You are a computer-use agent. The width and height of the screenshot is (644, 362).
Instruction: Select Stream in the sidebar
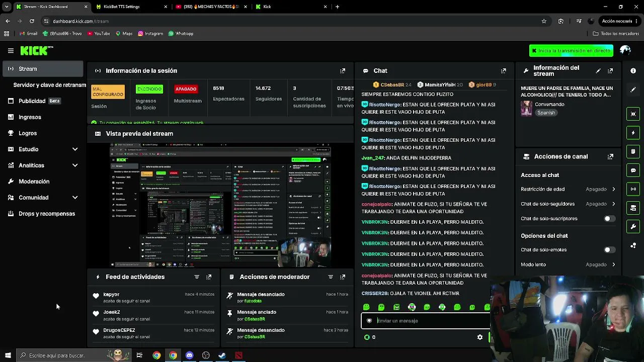(x=43, y=69)
